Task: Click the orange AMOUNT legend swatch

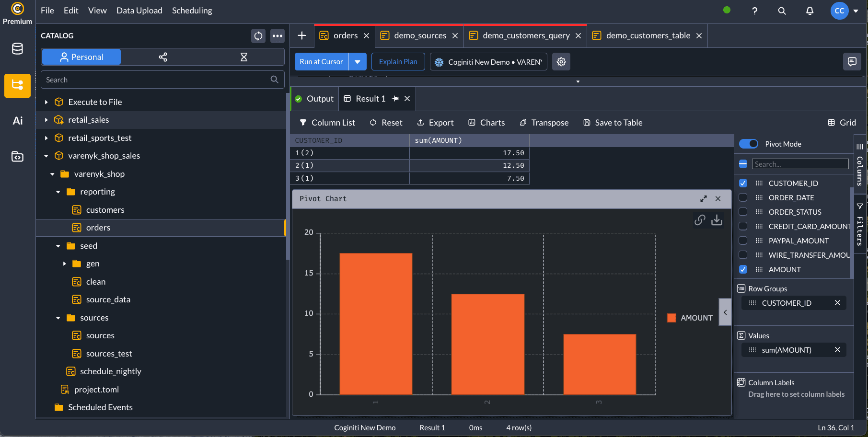Action: point(671,318)
